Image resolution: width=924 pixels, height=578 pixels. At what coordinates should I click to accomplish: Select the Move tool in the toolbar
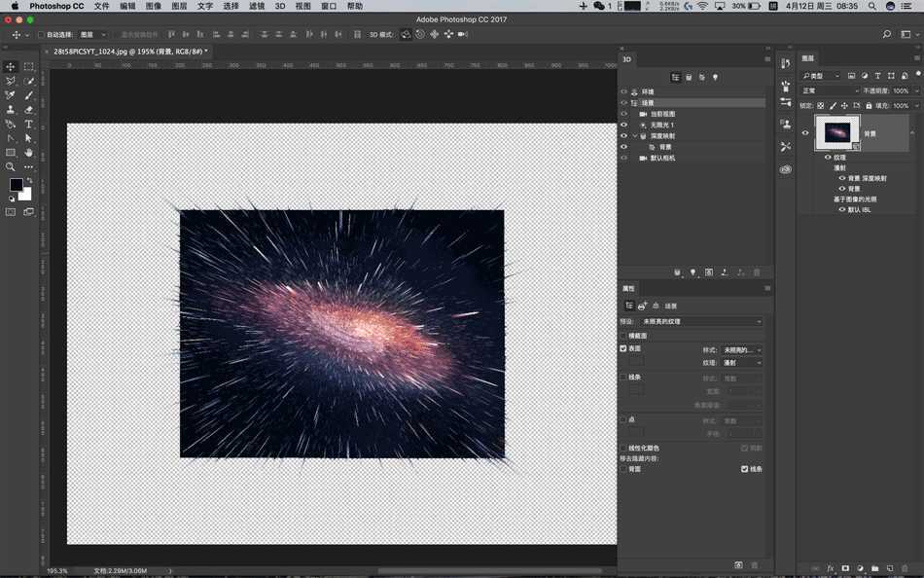tap(10, 66)
